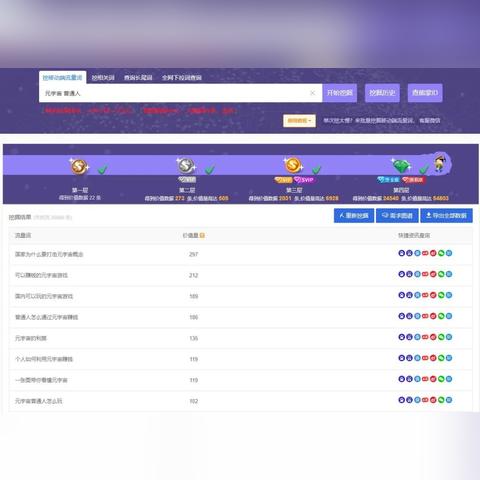480x480 pixels.
Task: Click keyword 可以赚钱的元宇宙游戏
Action: click(41, 275)
